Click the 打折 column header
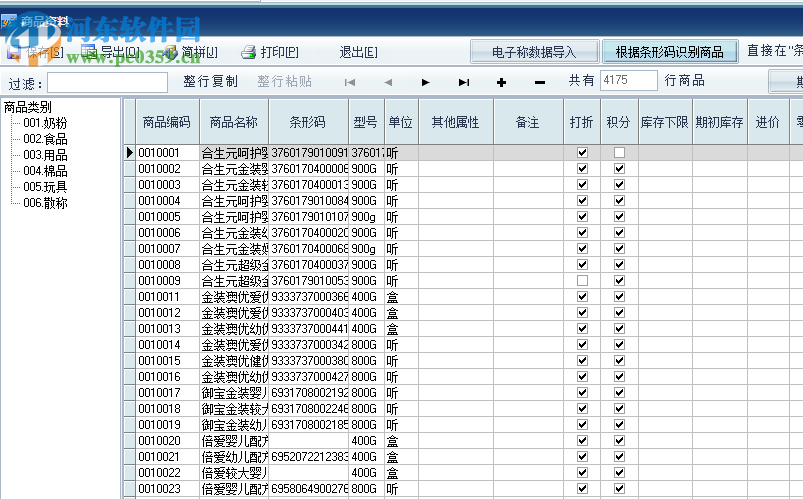 pos(582,122)
